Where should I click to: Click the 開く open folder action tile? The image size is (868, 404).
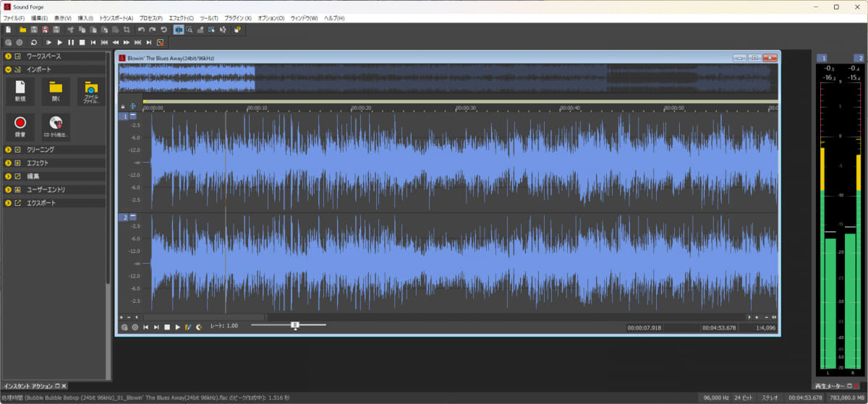click(56, 92)
